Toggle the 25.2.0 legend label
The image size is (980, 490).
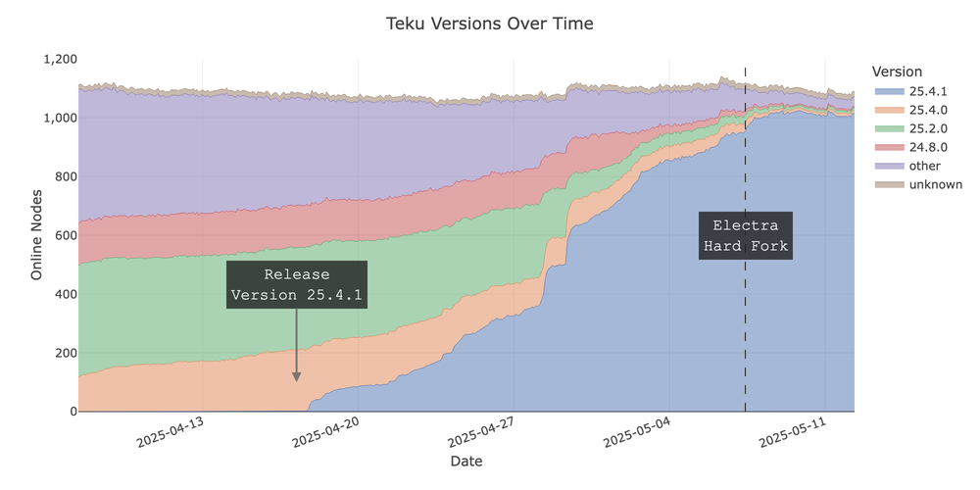tap(926, 128)
